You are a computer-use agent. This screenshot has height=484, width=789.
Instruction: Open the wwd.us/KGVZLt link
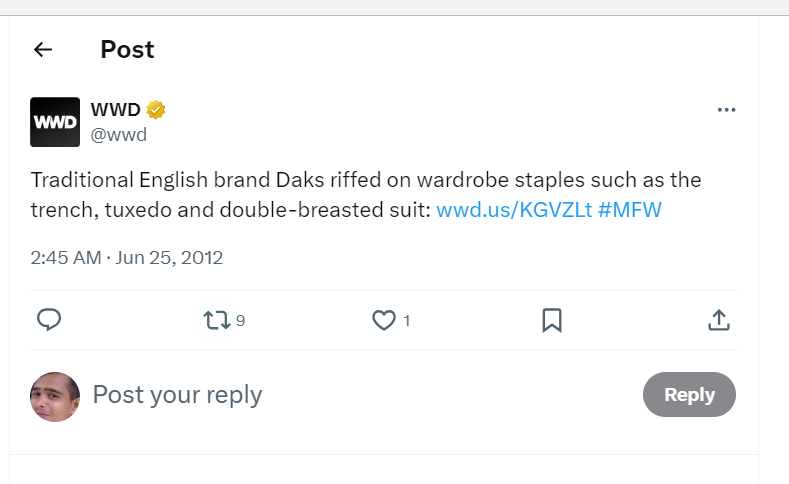[x=514, y=210]
